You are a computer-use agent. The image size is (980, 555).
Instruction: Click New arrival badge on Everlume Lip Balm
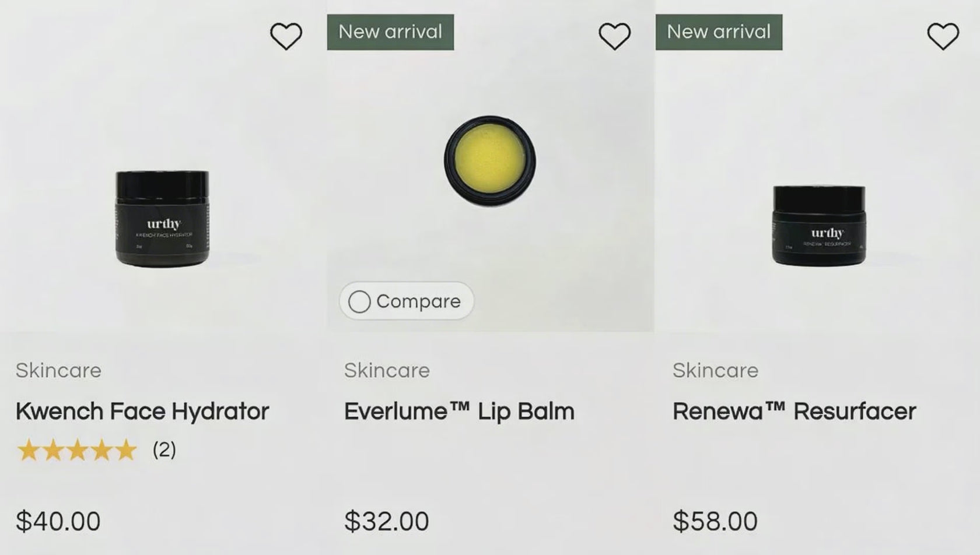[390, 32]
